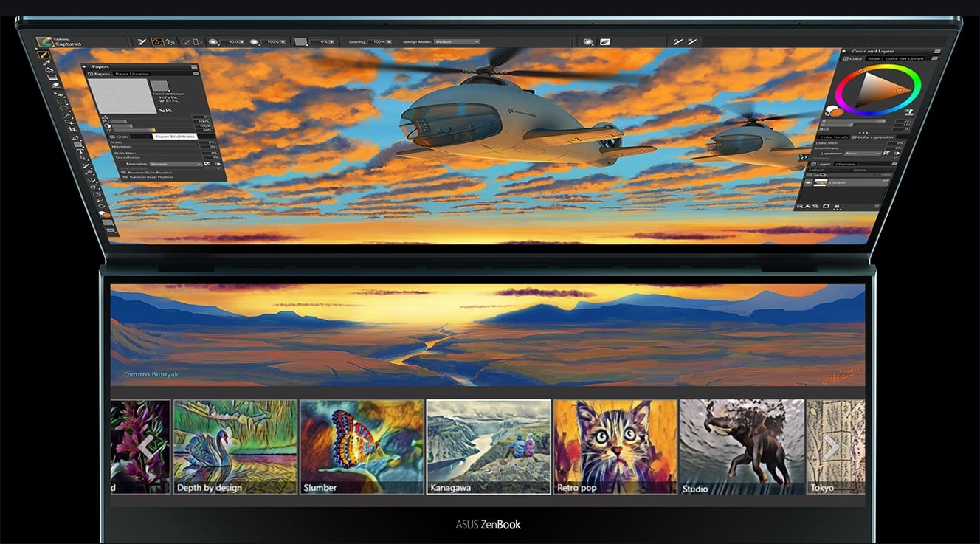This screenshot has width=980, height=544.
Task: Toggle visibility of the Canvas layer
Action: point(808,182)
